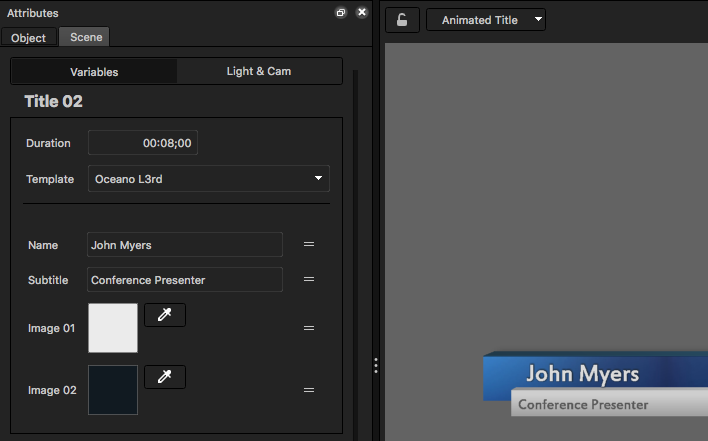Click the Subtitle field with Conference Presenter
This screenshot has height=441, width=708.
tap(185, 280)
